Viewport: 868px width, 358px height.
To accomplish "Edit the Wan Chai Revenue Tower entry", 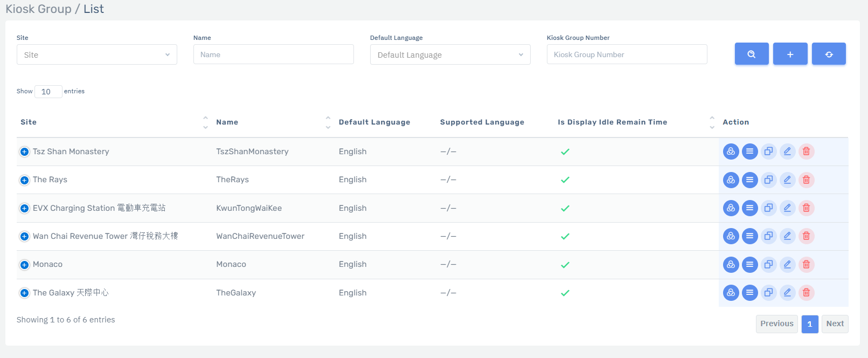I will click(787, 236).
